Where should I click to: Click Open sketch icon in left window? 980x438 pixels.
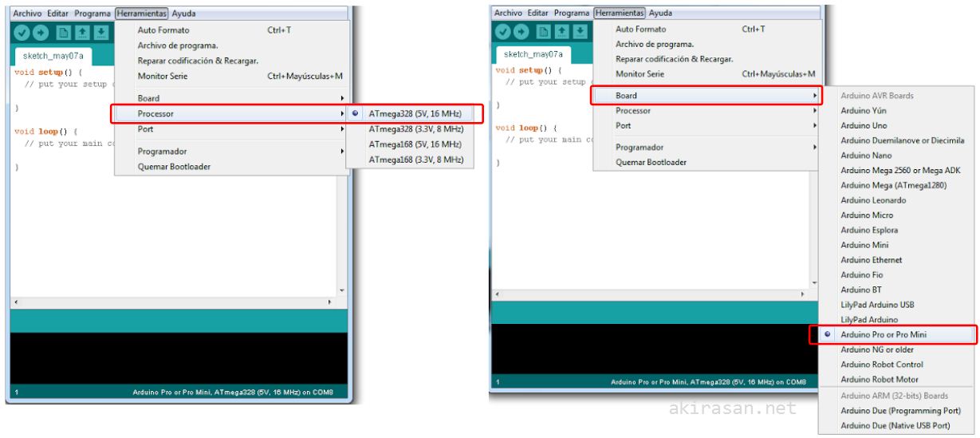point(83,33)
